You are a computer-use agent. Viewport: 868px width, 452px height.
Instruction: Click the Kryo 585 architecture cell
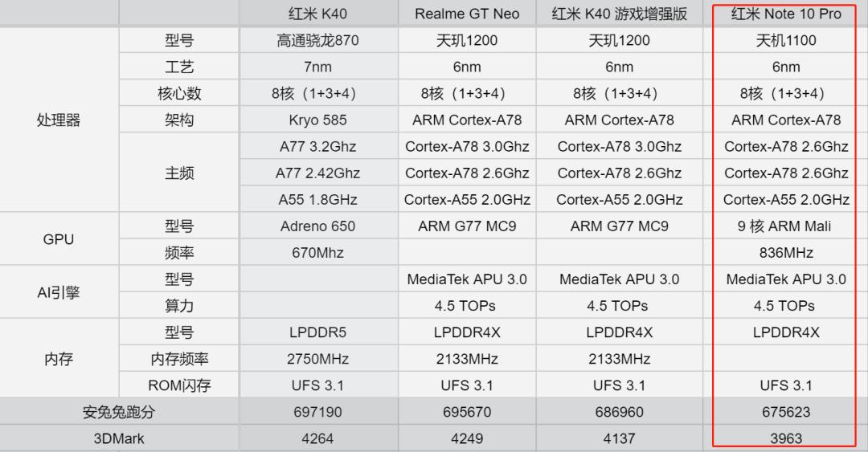317,120
